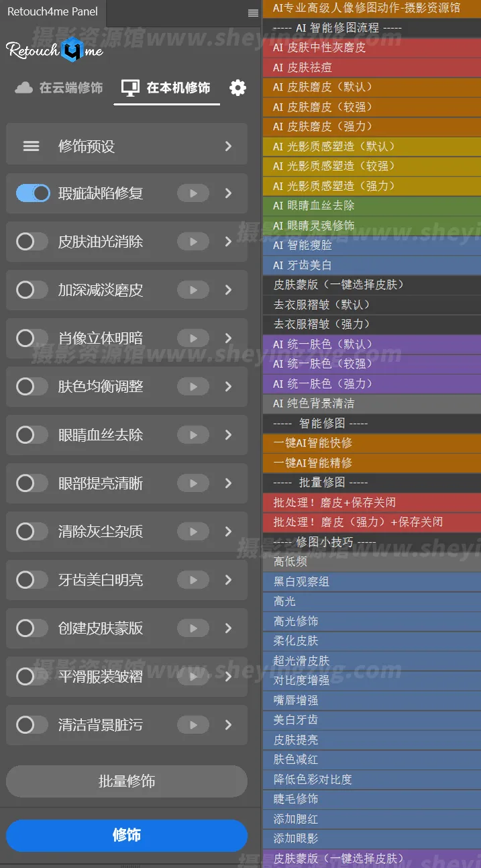Select AI 眼睛灵魂修饰 row

click(372, 226)
